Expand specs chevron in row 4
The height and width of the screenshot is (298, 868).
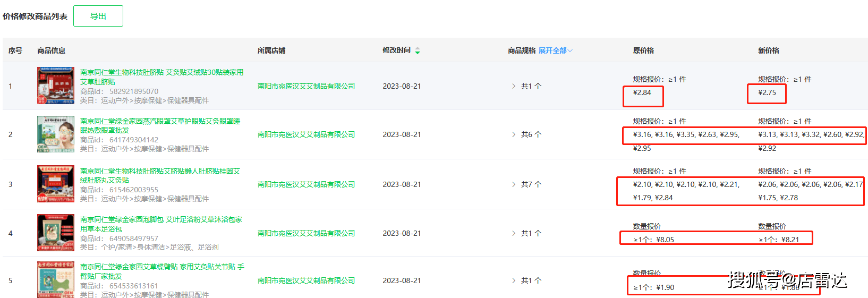click(513, 233)
